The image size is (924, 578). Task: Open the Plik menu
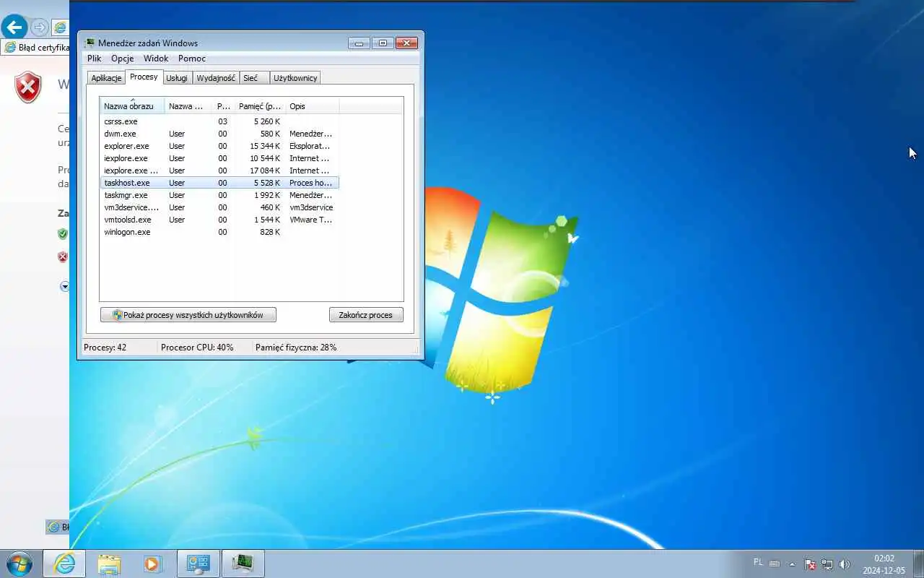coord(95,59)
